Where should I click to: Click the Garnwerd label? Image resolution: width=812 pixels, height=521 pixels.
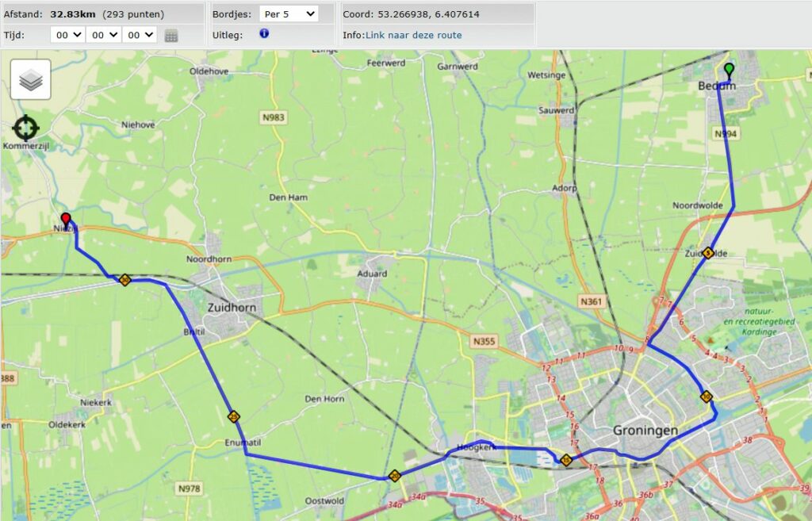coord(458,67)
